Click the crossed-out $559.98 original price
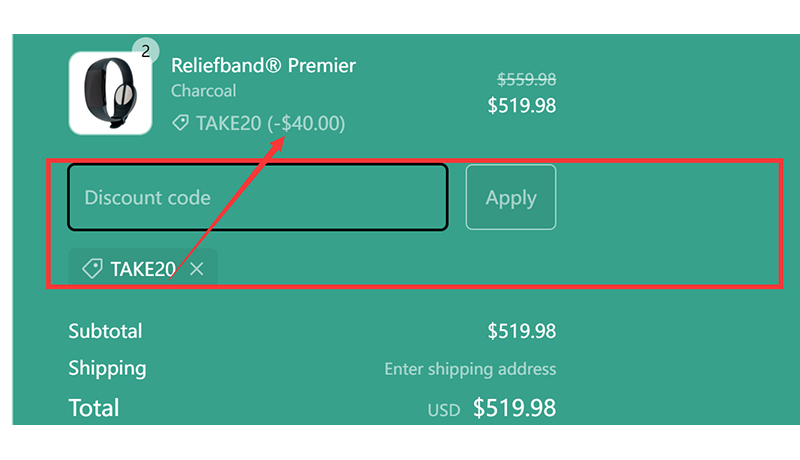 [526, 80]
